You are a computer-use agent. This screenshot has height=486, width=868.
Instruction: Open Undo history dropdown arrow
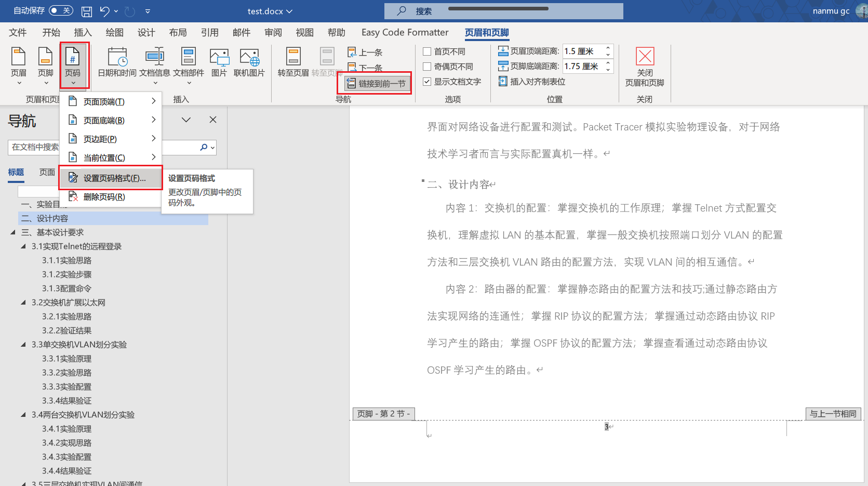click(116, 11)
